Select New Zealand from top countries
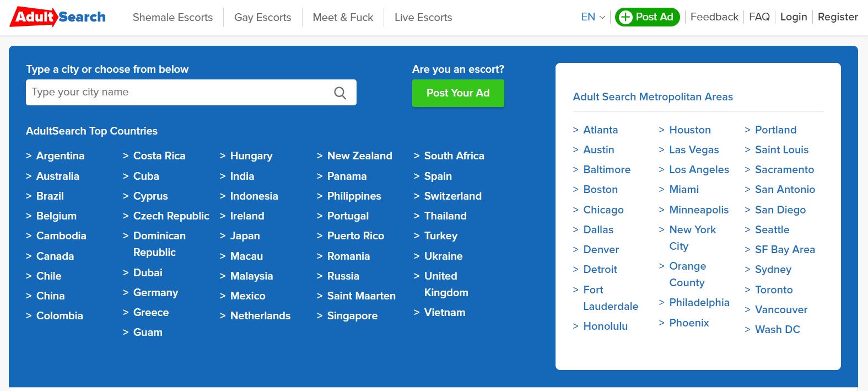The image size is (868, 391). point(360,156)
